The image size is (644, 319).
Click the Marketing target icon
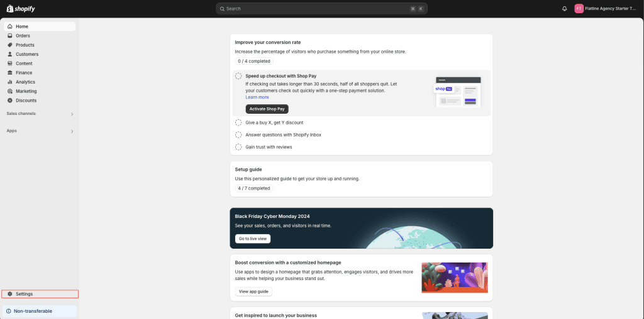tap(10, 91)
